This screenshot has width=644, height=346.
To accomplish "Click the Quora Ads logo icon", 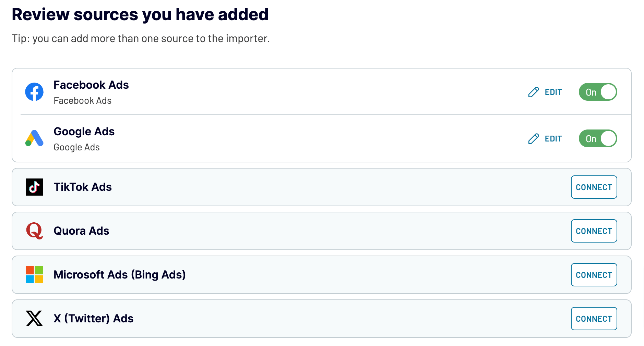I will [x=34, y=231].
